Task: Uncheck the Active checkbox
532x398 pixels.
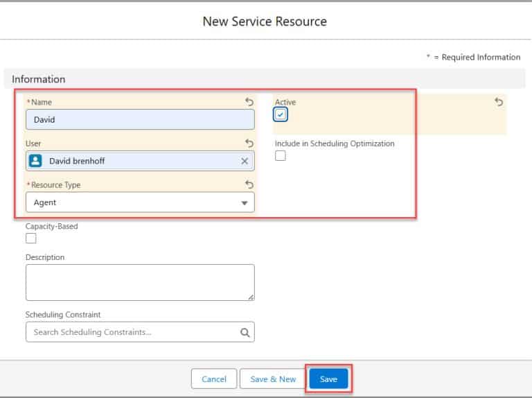Action: coord(281,114)
